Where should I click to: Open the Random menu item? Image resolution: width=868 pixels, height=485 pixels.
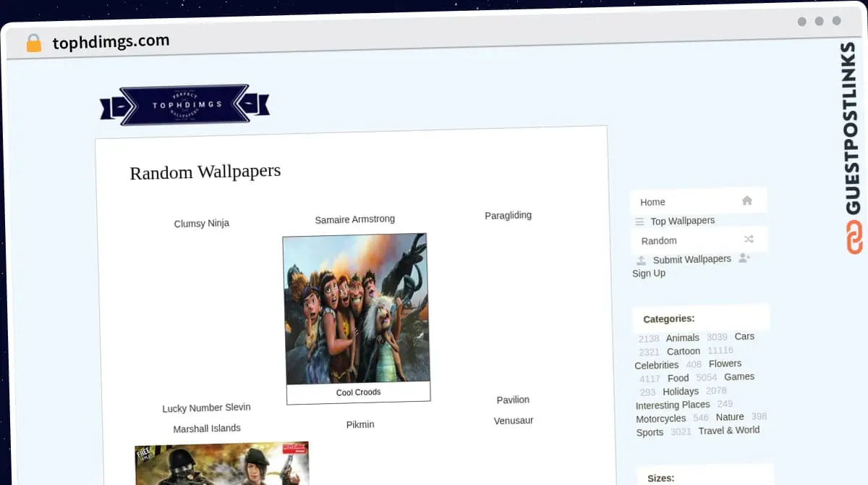[x=659, y=240]
